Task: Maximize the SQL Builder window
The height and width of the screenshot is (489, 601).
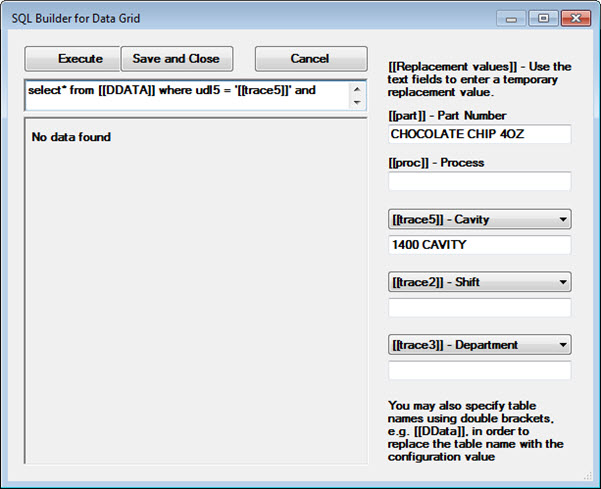Action: [543, 18]
